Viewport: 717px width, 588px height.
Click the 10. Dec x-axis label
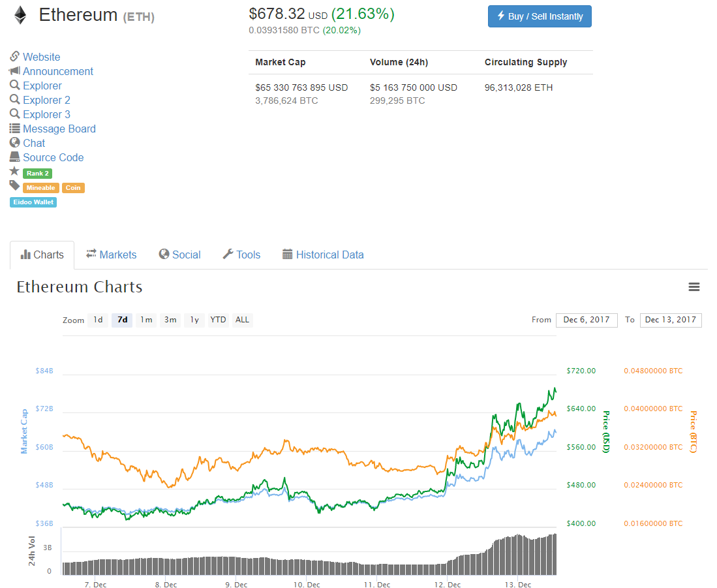coord(307,584)
